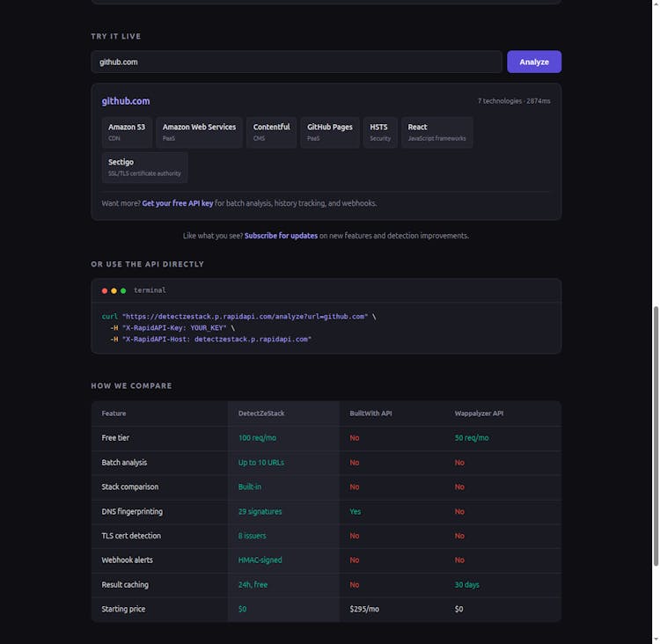Select the Contentful CMS card
The height and width of the screenshot is (644, 660).
[x=272, y=132]
